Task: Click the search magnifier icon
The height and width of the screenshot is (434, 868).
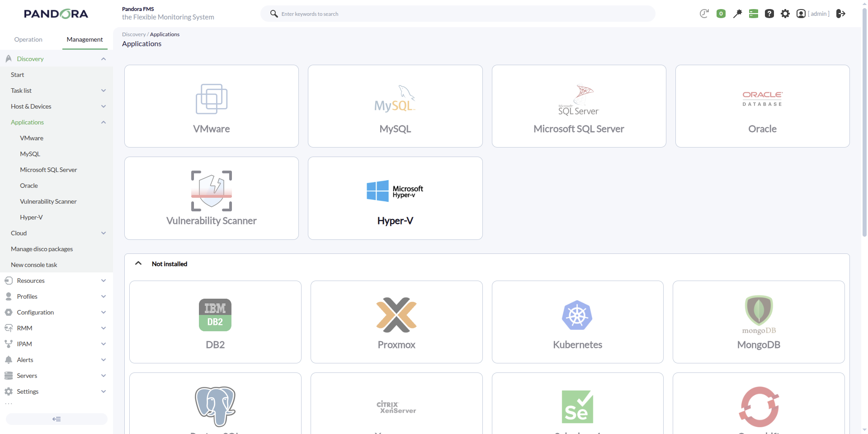Action: point(274,14)
